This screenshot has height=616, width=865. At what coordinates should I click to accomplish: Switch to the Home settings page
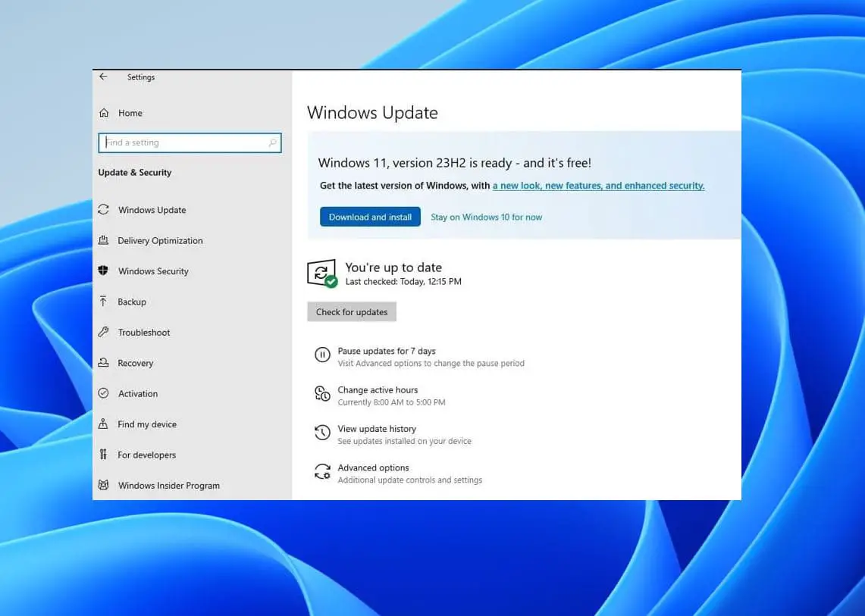pos(130,113)
